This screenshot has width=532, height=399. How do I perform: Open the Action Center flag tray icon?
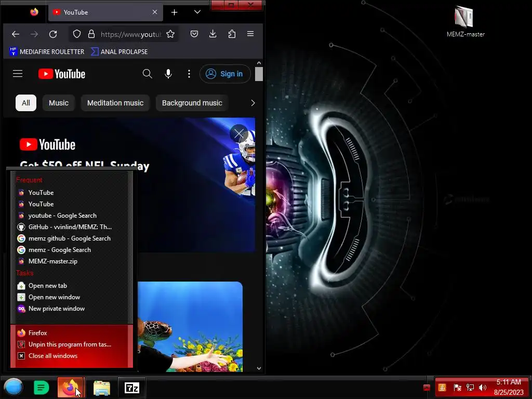(457, 388)
